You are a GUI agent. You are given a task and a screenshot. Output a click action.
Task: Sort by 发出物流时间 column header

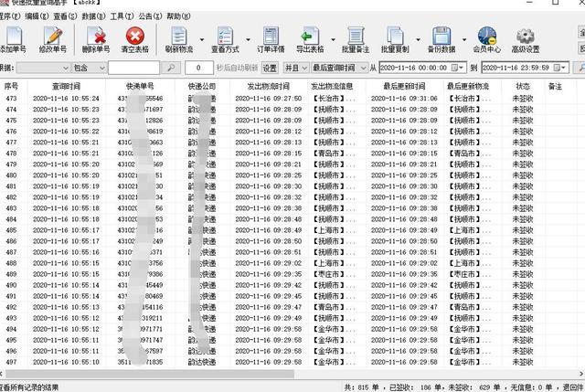[x=268, y=86]
